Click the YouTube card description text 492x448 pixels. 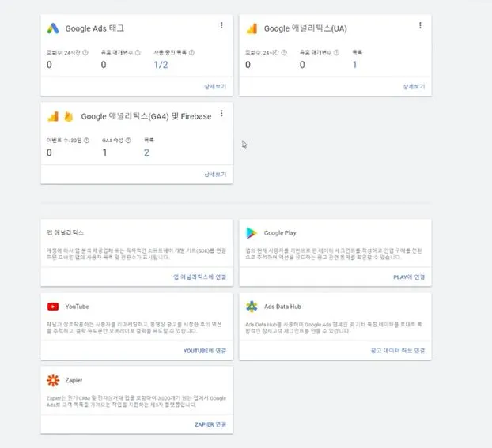point(134,328)
